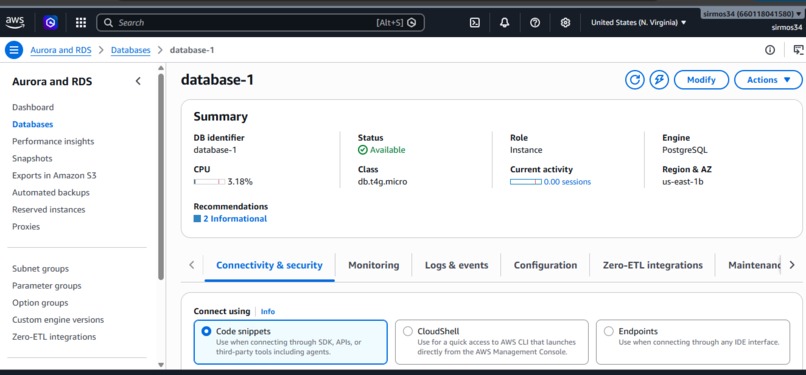Viewport: 806px width, 375px height.
Task: Click the blue Informational square swatch
Action: pos(197,219)
